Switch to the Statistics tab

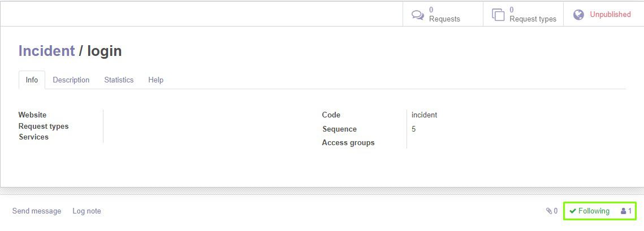119,80
